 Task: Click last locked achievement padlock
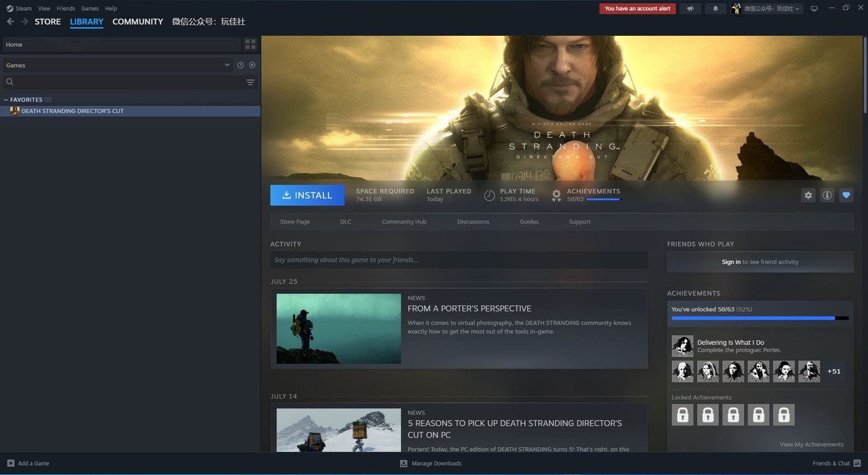(x=783, y=415)
